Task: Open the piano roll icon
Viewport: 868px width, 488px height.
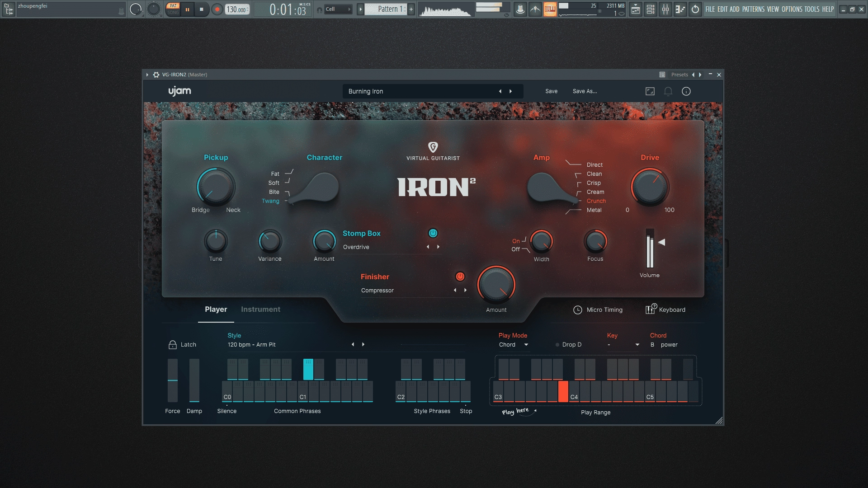Action: pos(680,9)
